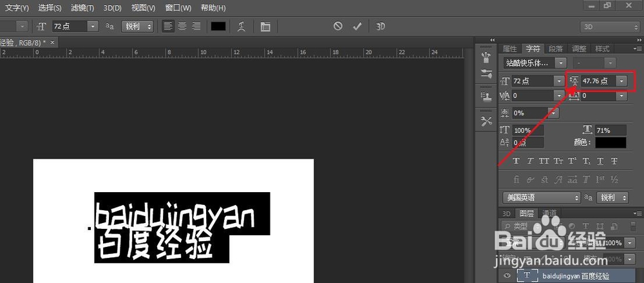Click the 47.76 点 leading field
Image resolution: width=644 pixels, height=283 pixels.
[x=599, y=81]
